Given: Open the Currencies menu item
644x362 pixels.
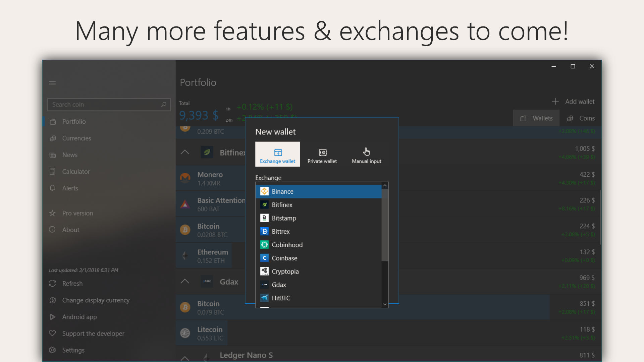Looking at the screenshot, I should tap(76, 138).
